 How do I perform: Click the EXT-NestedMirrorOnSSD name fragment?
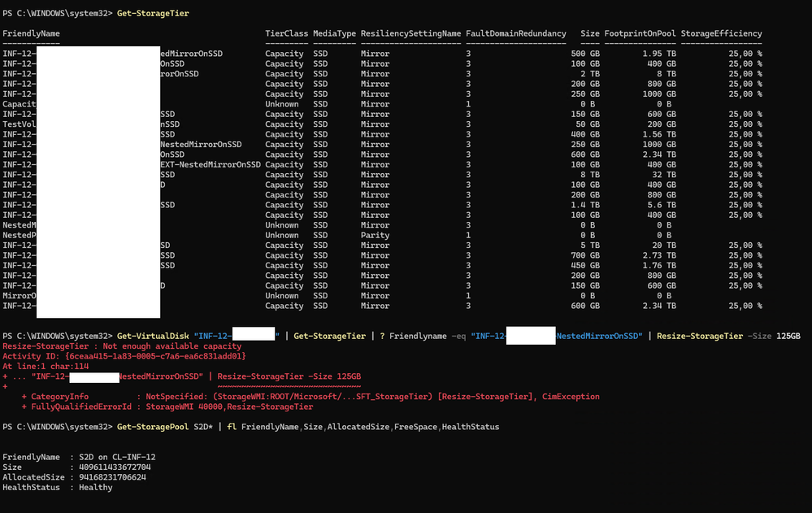coord(211,165)
